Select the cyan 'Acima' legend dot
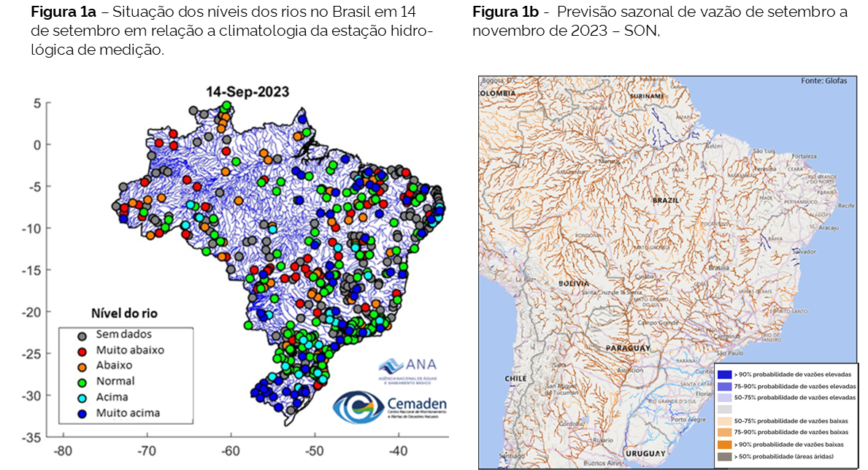Viewport: 868px width, 470px height. 82,398
